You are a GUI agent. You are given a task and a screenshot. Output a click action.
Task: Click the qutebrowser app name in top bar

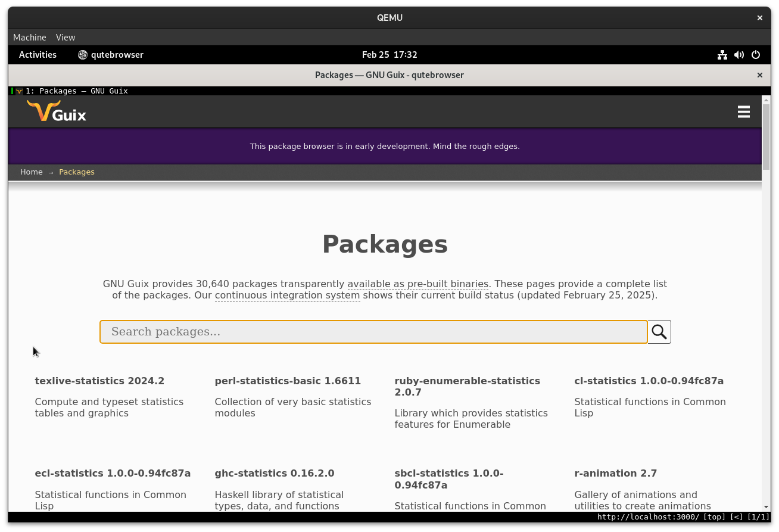(x=117, y=55)
